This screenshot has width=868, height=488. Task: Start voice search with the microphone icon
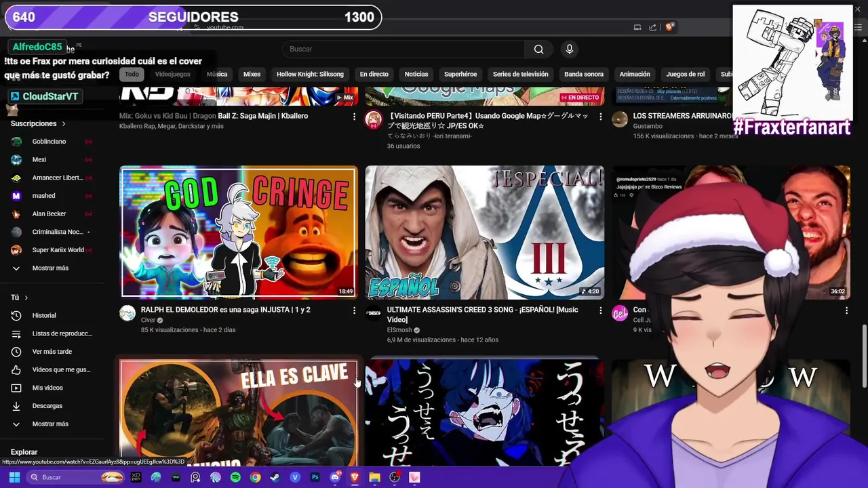coord(570,49)
